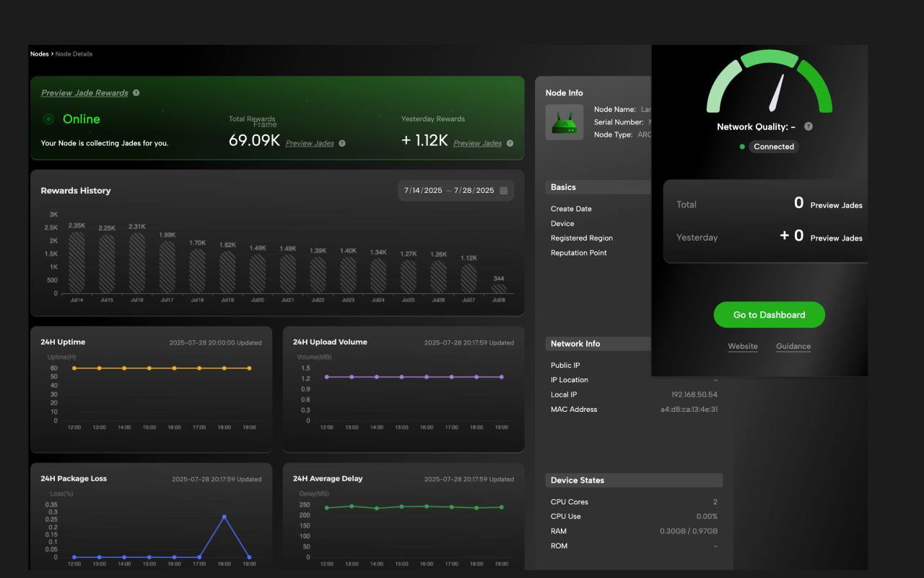Click the 18:00 spike in Package Loss chart
Image resolution: width=924 pixels, height=578 pixels.
(225, 517)
